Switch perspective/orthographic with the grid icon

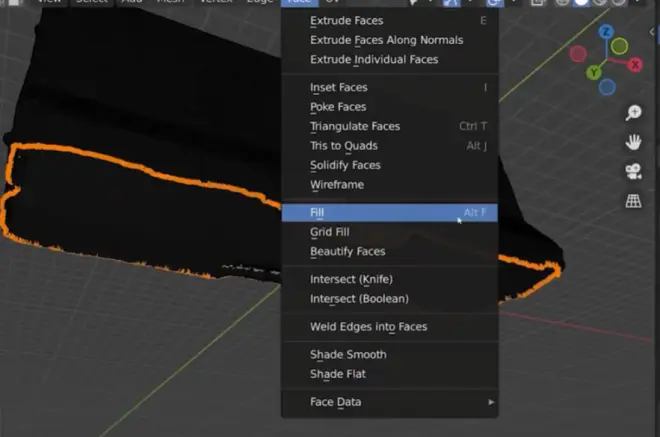click(x=633, y=201)
